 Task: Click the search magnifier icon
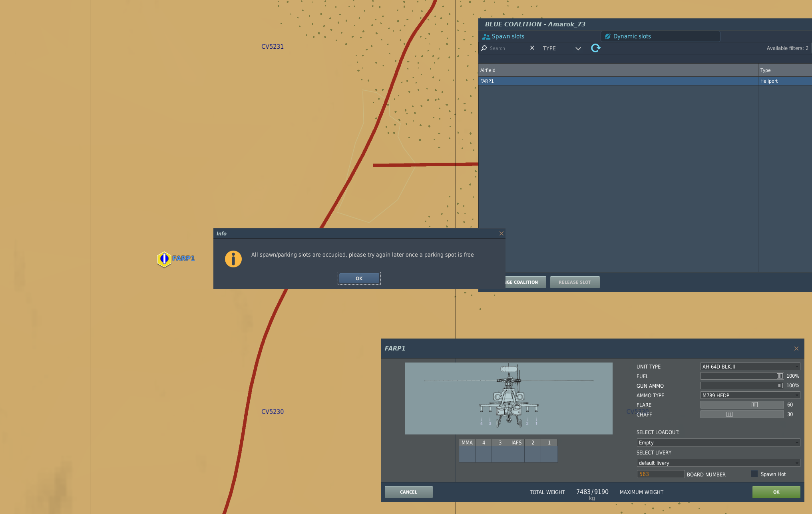(x=484, y=48)
